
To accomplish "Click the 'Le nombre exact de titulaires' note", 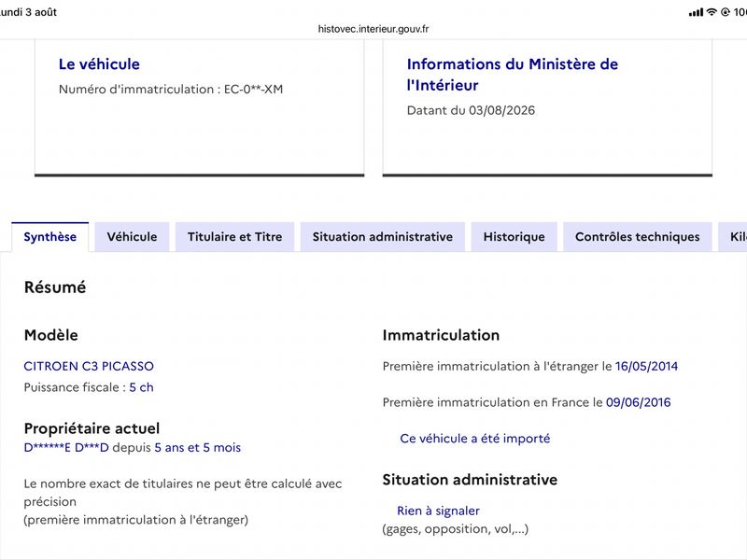I will 183,501.
